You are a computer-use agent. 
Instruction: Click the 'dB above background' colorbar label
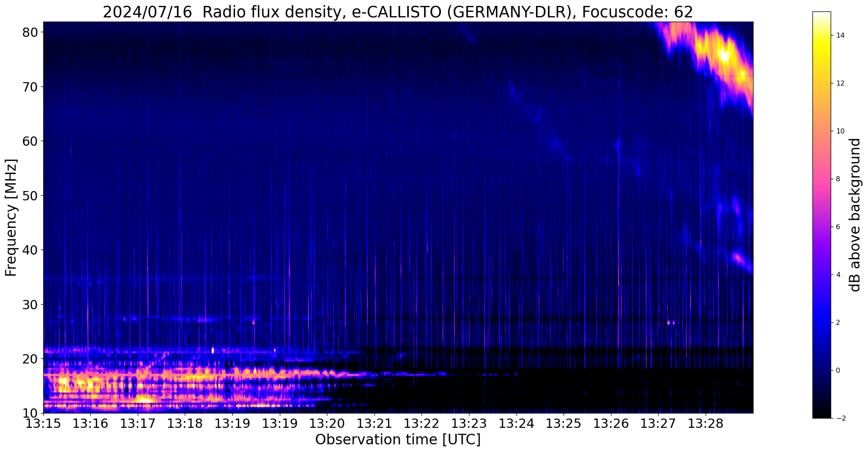855,215
